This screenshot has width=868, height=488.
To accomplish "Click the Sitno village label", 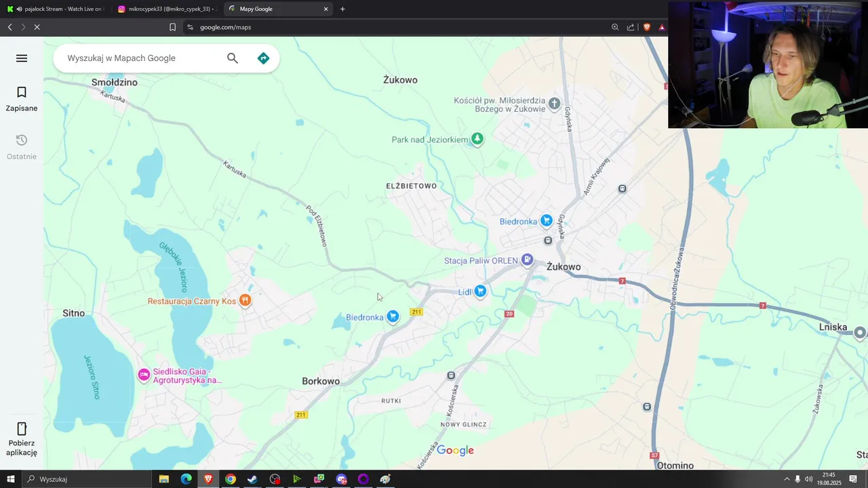I will click(x=74, y=313).
